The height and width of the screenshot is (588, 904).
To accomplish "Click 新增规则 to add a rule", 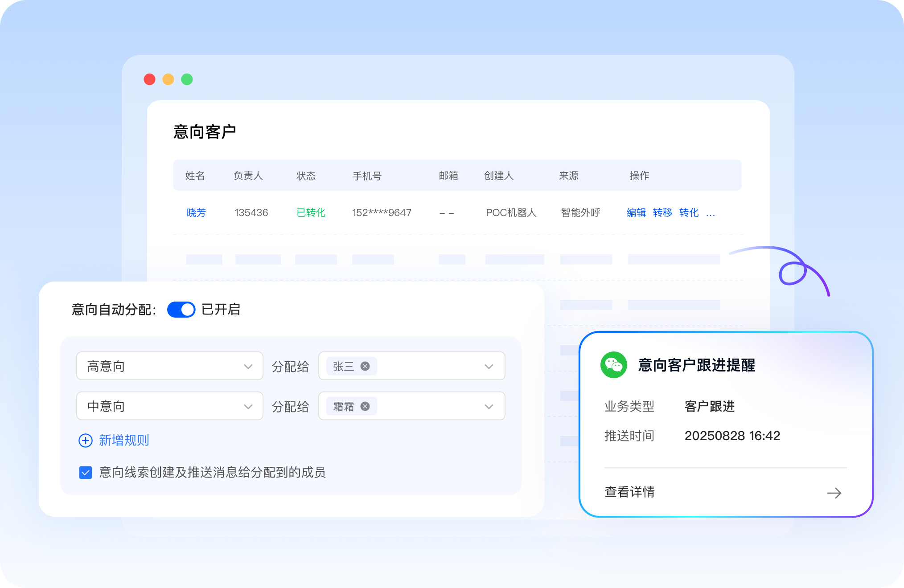I will pos(124,441).
